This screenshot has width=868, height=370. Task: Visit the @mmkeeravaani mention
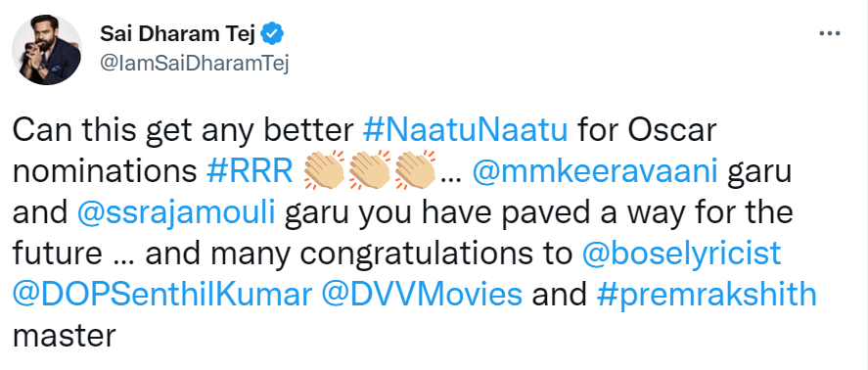tap(595, 171)
